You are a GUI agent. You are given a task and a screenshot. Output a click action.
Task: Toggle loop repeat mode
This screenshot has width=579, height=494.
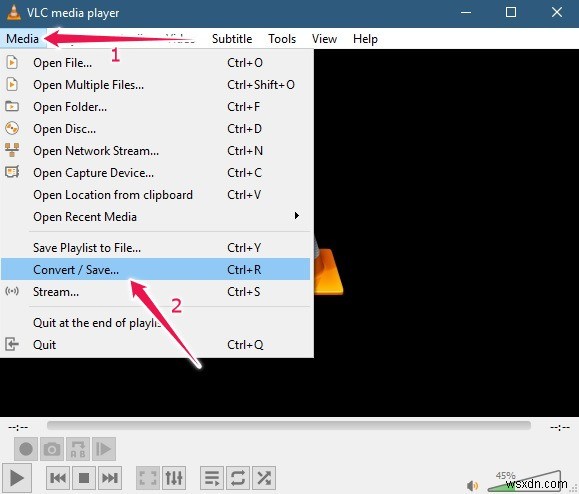[x=238, y=478]
